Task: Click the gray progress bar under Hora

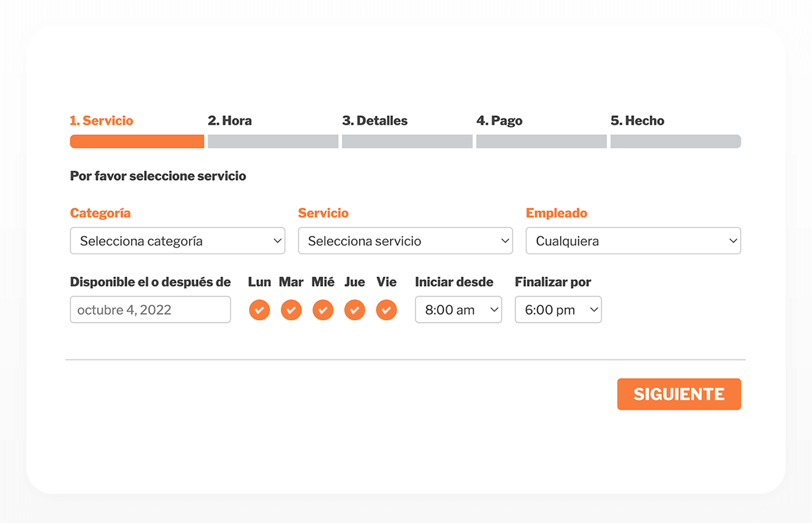Action: [273, 142]
